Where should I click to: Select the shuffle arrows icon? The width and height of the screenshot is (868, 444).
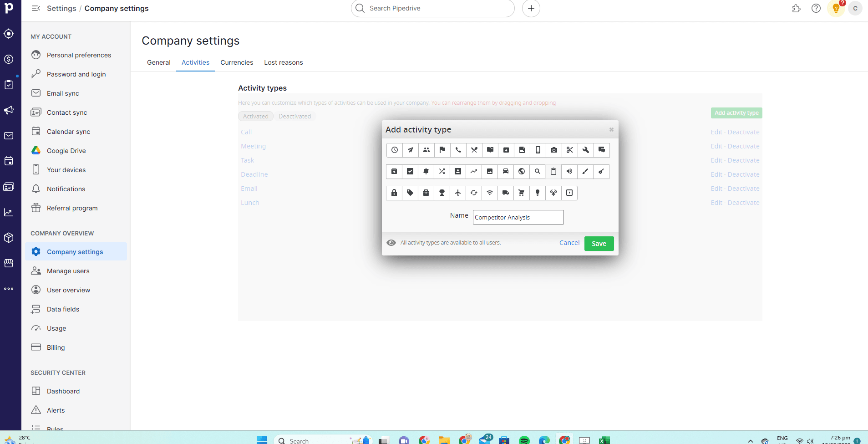442,171
